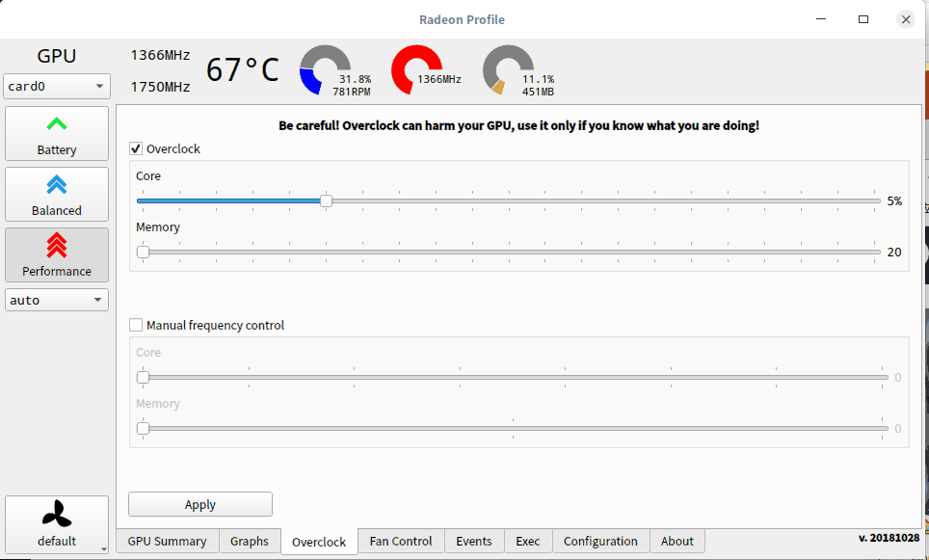Click the 67°C temperature readout
Viewport: 929px width, 560px height.
click(x=242, y=70)
